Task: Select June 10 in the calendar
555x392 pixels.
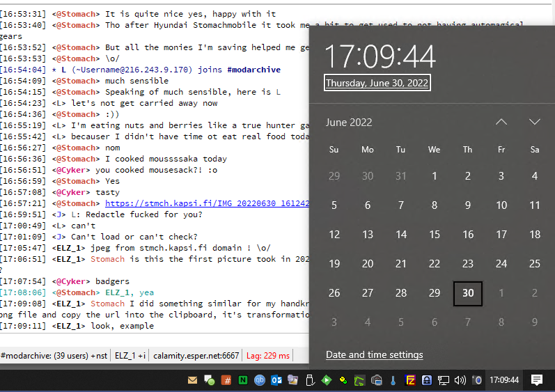Action: pyautogui.click(x=501, y=205)
